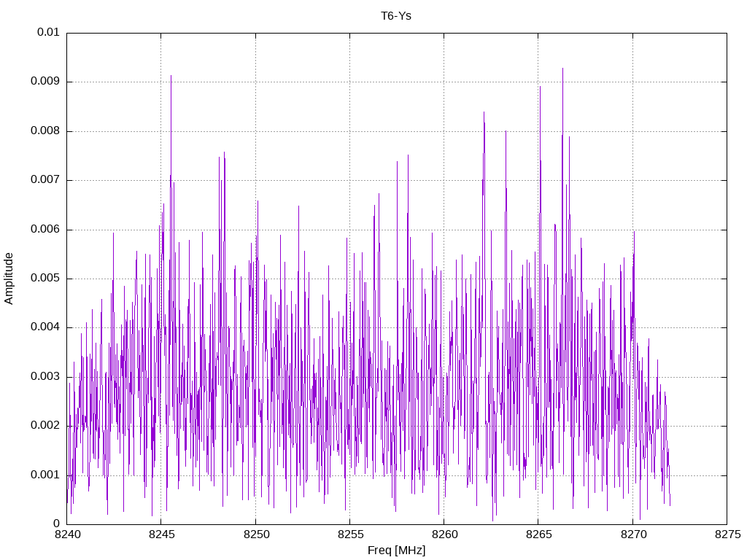This screenshot has height=560, width=747.
Task: Click the y-axis tick label 0.01
Action: pyautogui.click(x=48, y=32)
